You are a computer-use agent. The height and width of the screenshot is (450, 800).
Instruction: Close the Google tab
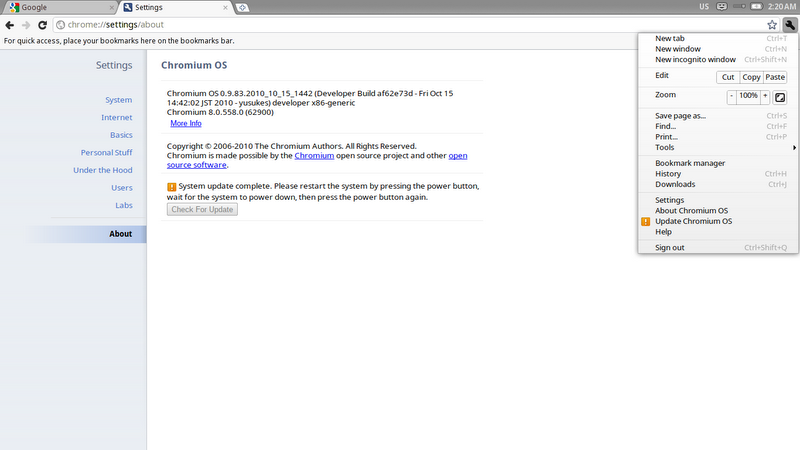click(112, 8)
